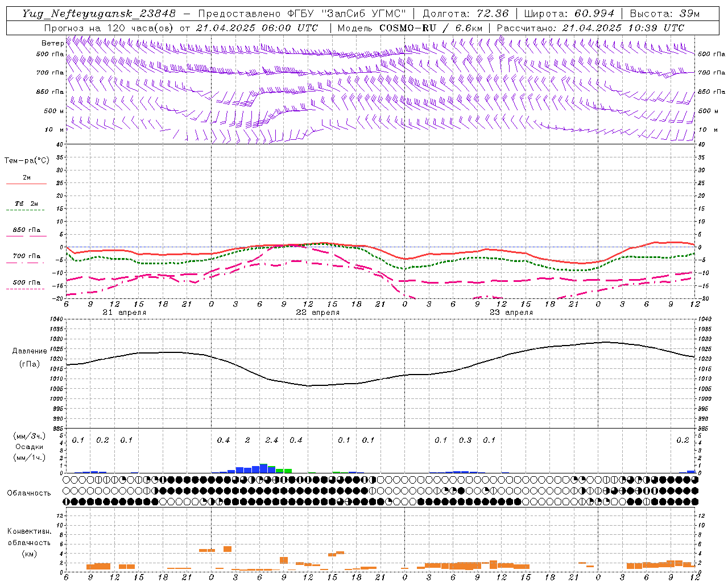
Task: Click the 23 апреля date label
Action: click(x=511, y=313)
